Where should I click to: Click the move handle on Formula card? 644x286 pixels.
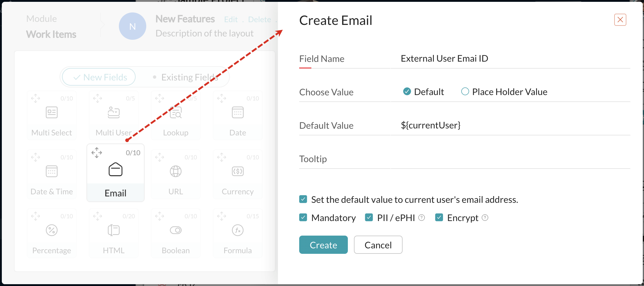[x=222, y=216]
